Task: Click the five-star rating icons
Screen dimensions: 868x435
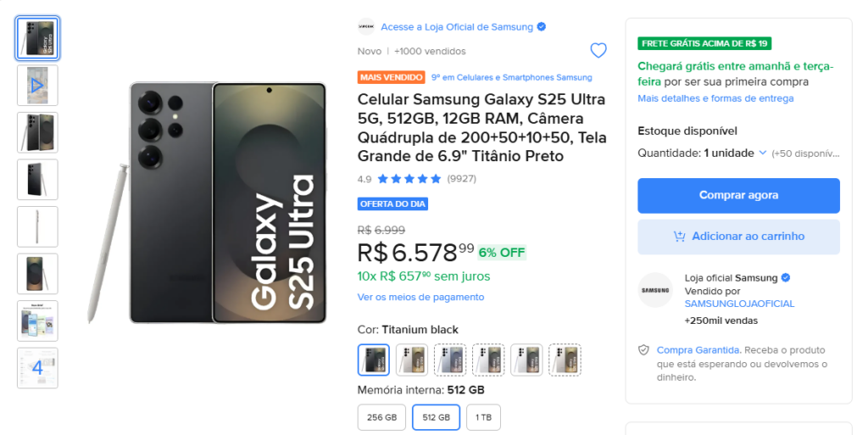Action: pyautogui.click(x=409, y=179)
